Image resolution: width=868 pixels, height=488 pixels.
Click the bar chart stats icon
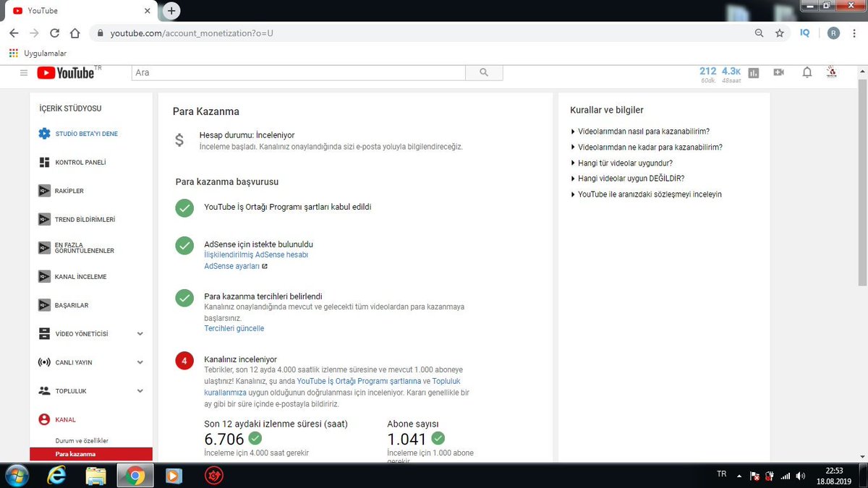coord(754,73)
